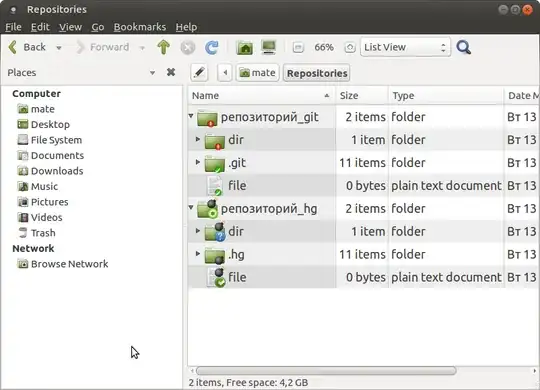The image size is (540, 390).
Task: Open File System in Places sidebar
Action: [50, 140]
